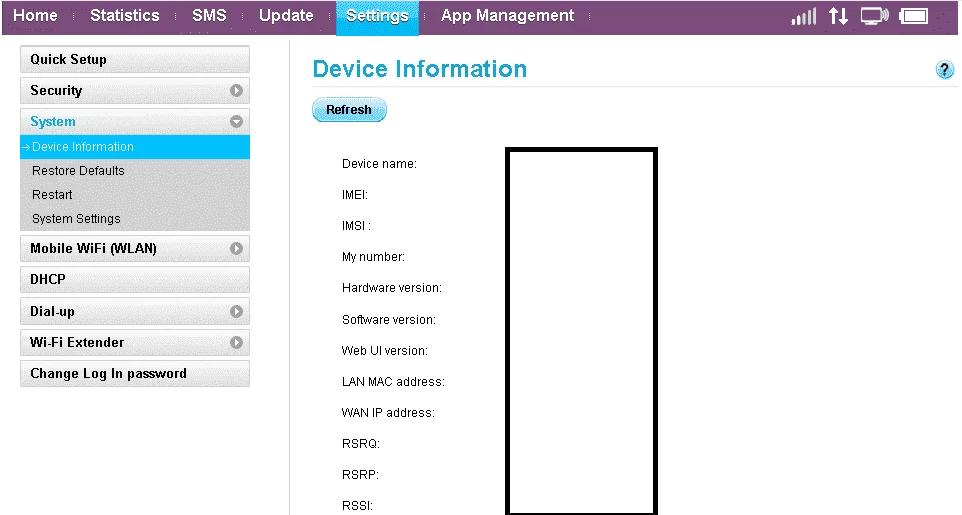The image size is (962, 515).
Task: Click the Device Information page heading
Action: tap(420, 69)
